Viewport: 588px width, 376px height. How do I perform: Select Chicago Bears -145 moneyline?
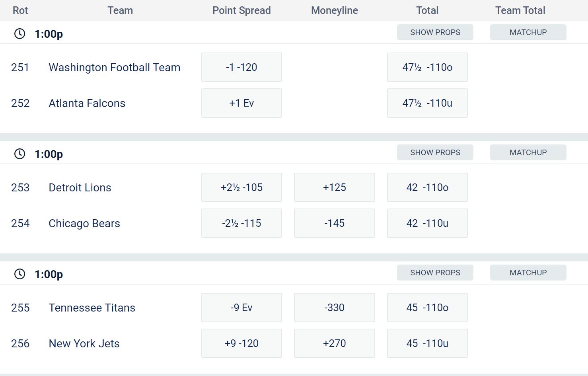coord(334,223)
